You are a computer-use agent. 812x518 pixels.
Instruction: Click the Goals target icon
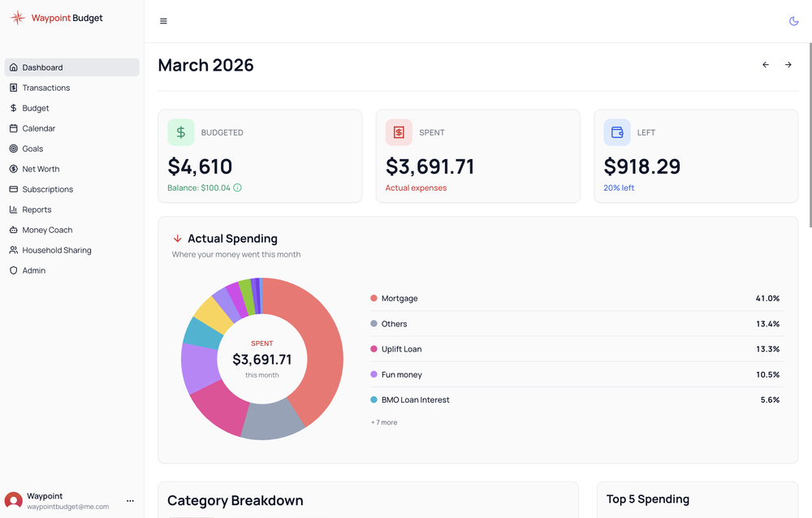point(13,149)
